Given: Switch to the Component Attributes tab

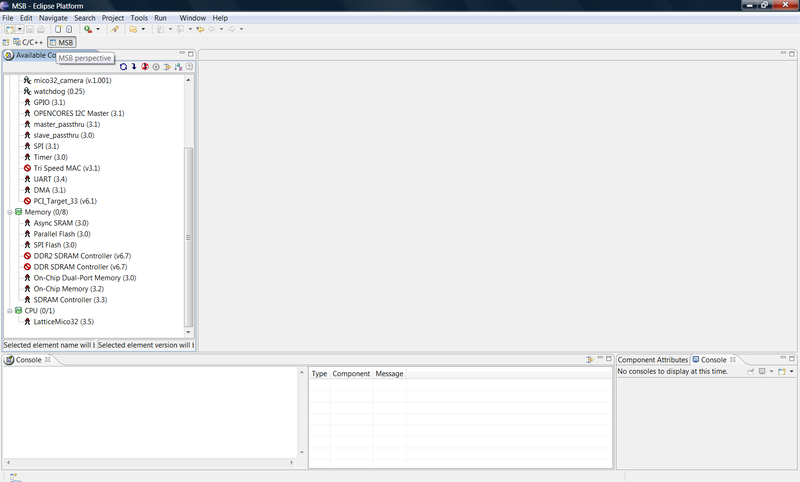Looking at the screenshot, I should pos(653,360).
